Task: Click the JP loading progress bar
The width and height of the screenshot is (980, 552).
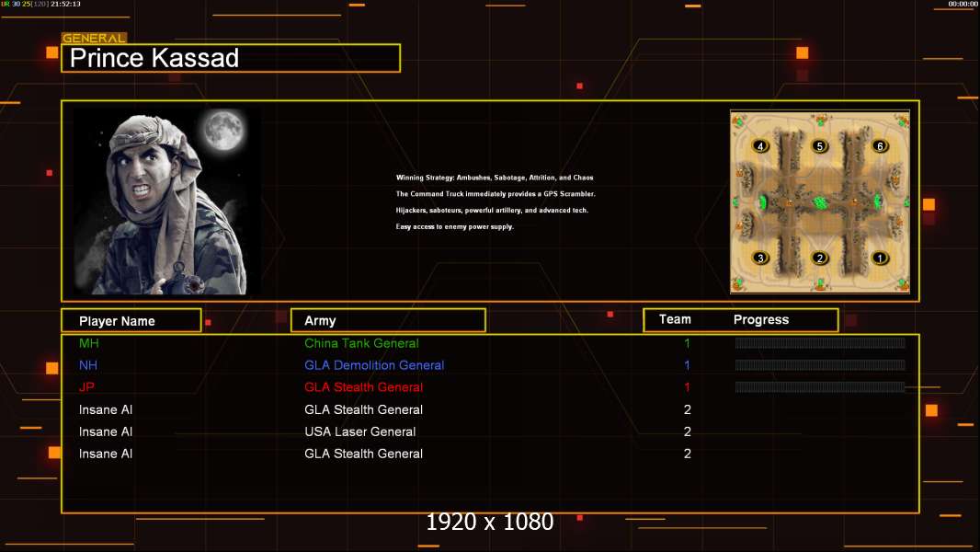Action: 820,387
